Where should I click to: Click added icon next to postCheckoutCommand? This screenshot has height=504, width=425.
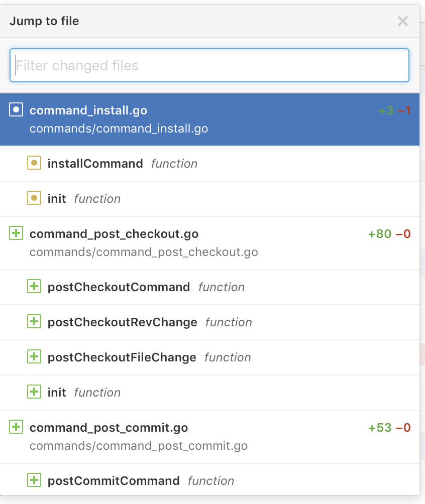(x=34, y=287)
